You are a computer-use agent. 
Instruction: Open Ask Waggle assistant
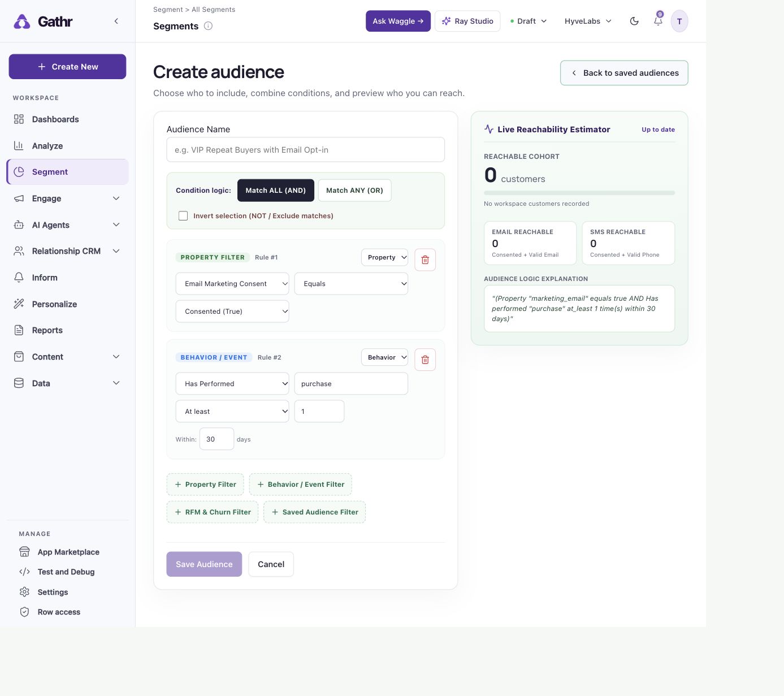[398, 21]
